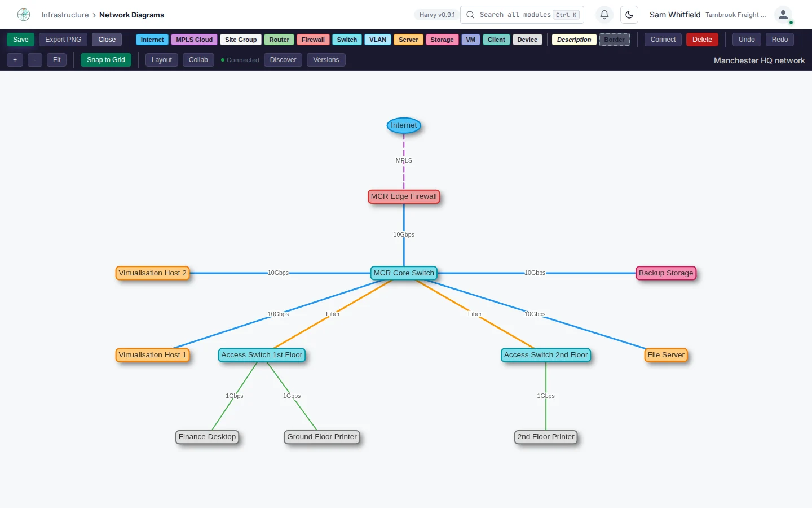This screenshot has width=812, height=508.
Task: Select the Backup Storage node
Action: (x=666, y=273)
